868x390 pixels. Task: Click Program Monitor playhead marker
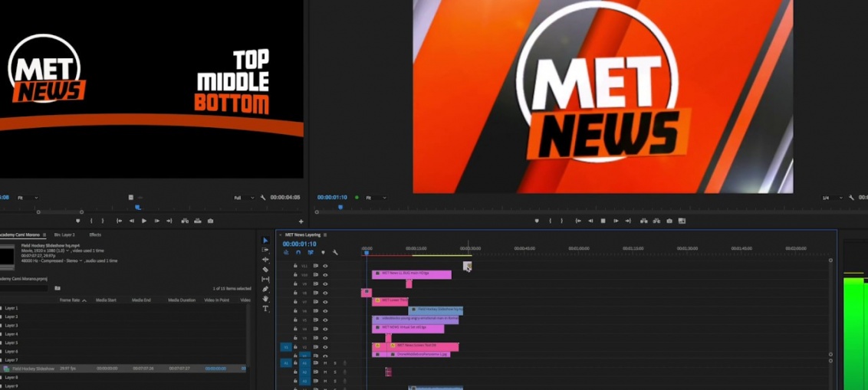click(x=340, y=207)
